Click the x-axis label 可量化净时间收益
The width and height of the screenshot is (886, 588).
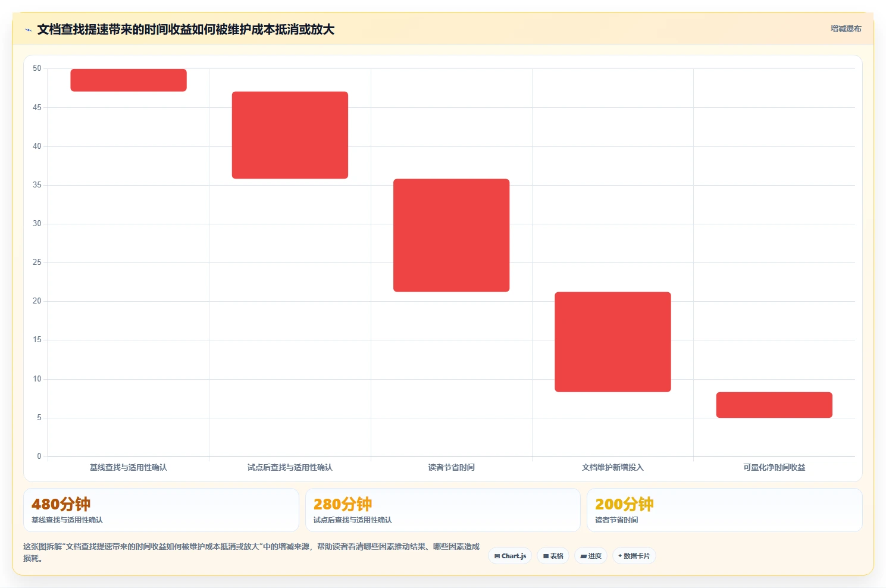point(774,467)
